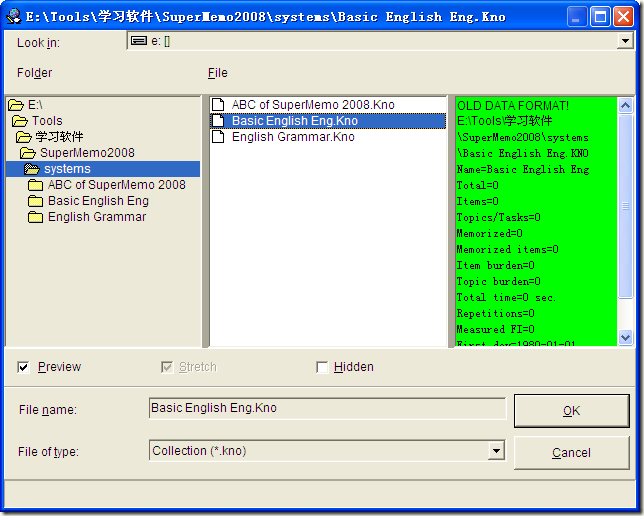Click file icon of Basic English Eng.Kno
This screenshot has height=516, width=644.
pos(218,121)
